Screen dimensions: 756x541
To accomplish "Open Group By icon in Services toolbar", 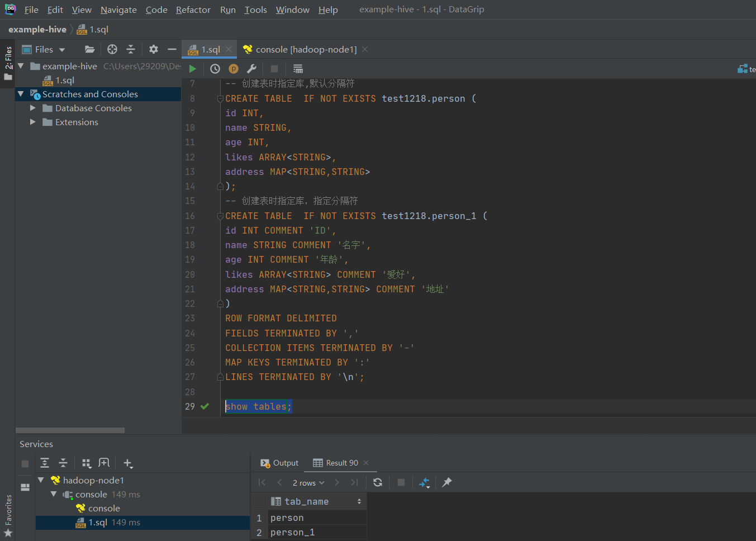I will [86, 463].
